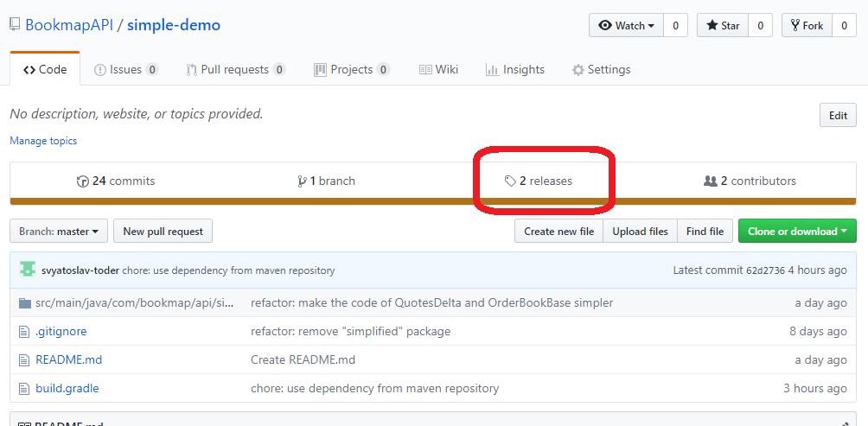Image resolution: width=868 pixels, height=426 pixels.
Task: Expand the Branch: master selector
Action: [59, 232]
